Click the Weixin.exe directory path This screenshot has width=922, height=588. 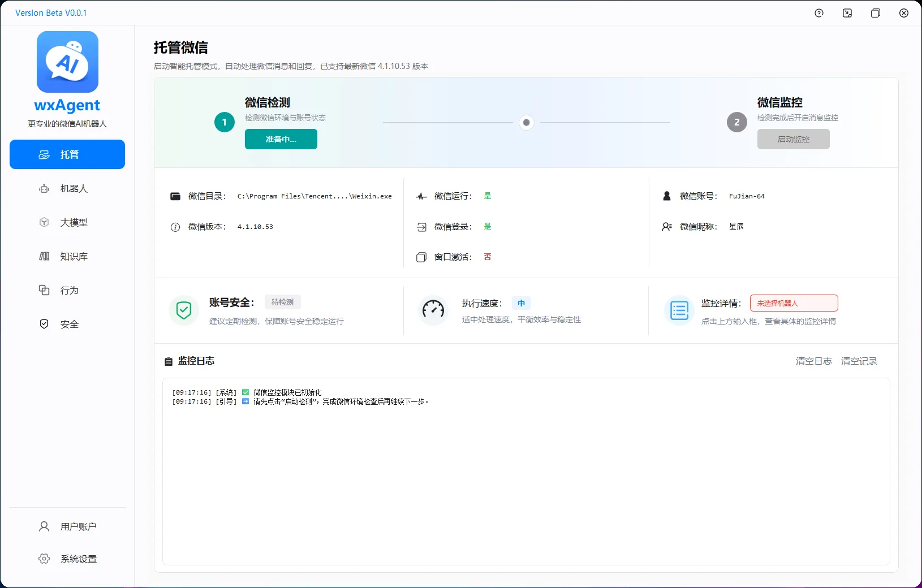point(314,196)
